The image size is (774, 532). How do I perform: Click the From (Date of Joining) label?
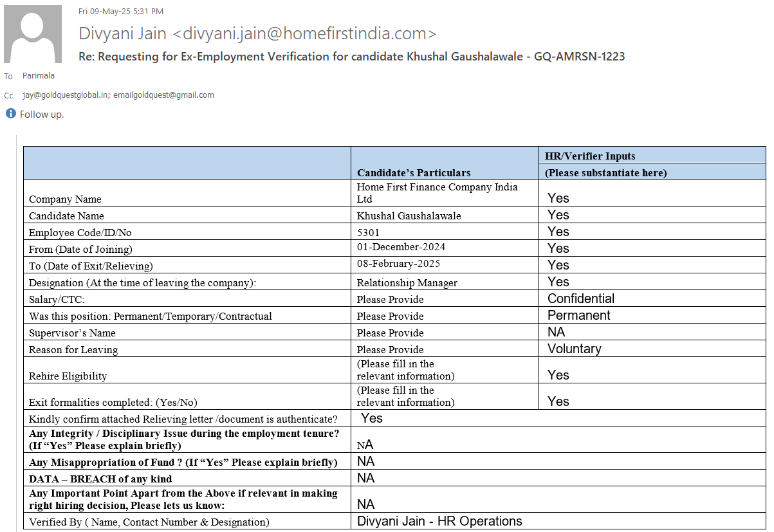tap(80, 249)
